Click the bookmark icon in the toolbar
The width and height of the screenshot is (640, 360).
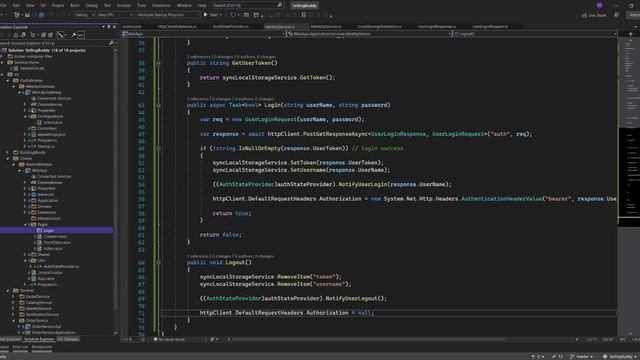304,15
